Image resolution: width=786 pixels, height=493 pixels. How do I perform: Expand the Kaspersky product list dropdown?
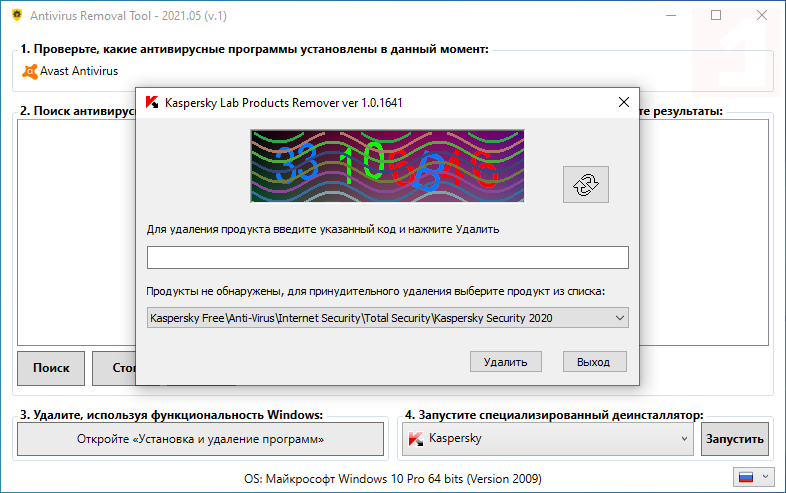pyautogui.click(x=620, y=318)
